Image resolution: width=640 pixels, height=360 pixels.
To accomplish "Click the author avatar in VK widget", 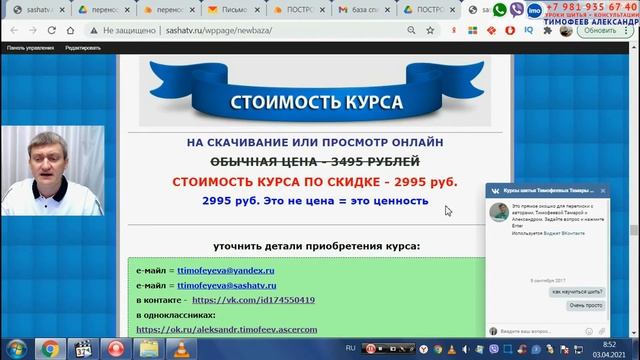I will pyautogui.click(x=499, y=212).
